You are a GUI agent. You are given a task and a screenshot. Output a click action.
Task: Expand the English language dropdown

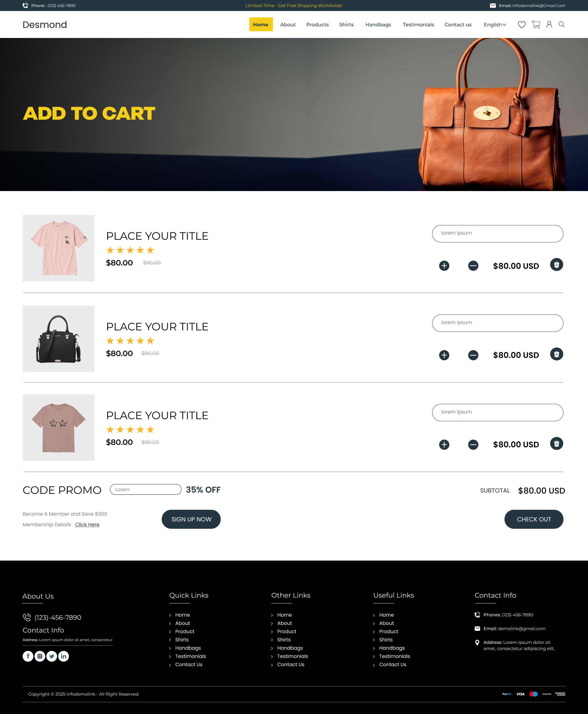(495, 24)
